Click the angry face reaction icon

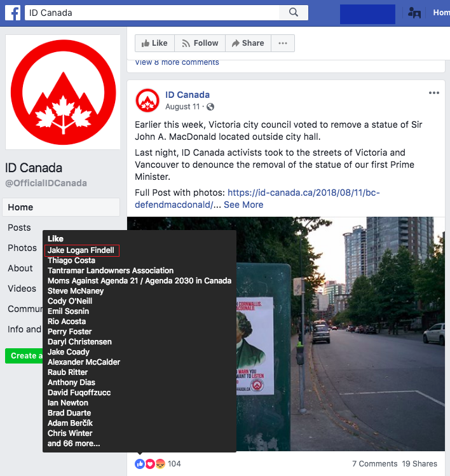coord(160,463)
